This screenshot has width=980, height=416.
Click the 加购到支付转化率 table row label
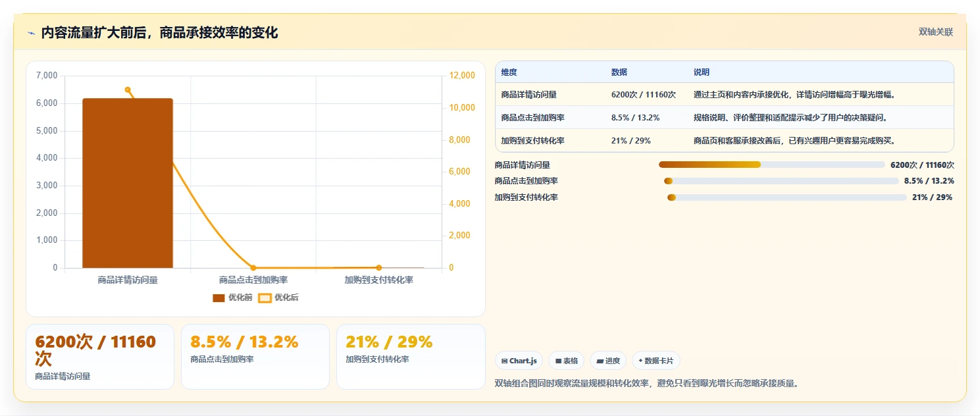[532, 141]
